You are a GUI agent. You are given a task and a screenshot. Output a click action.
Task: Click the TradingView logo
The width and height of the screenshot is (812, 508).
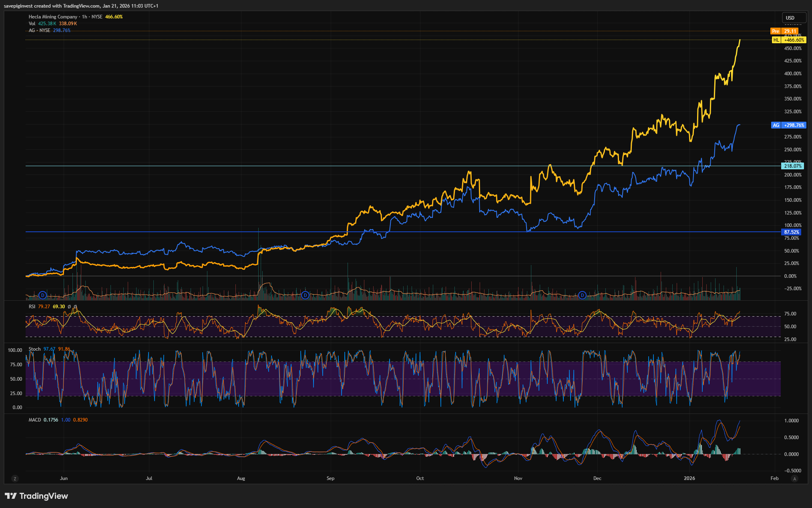point(36,496)
